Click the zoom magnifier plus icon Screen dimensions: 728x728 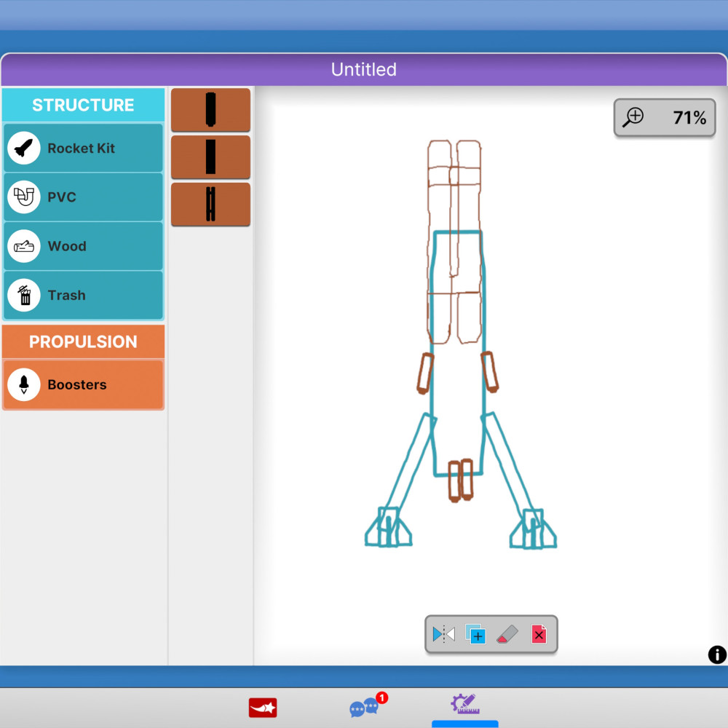(633, 117)
